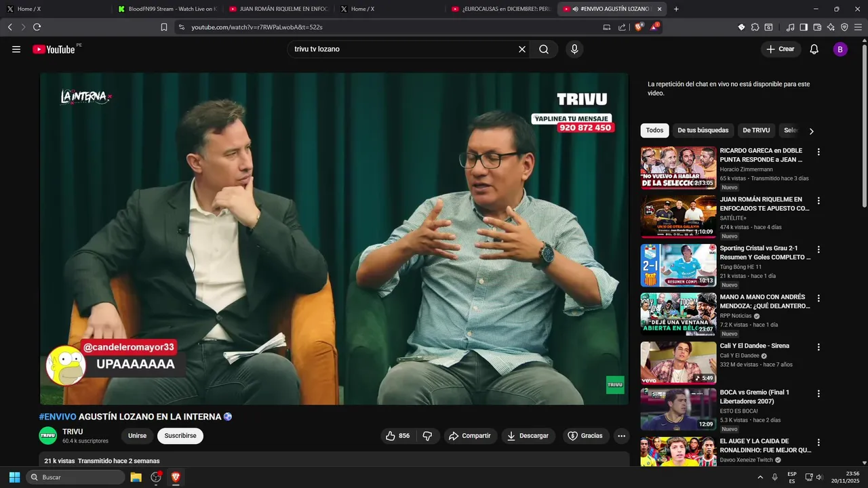Open Brave Rewards triangle icon
This screenshot has height=488, width=868.
[654, 27]
